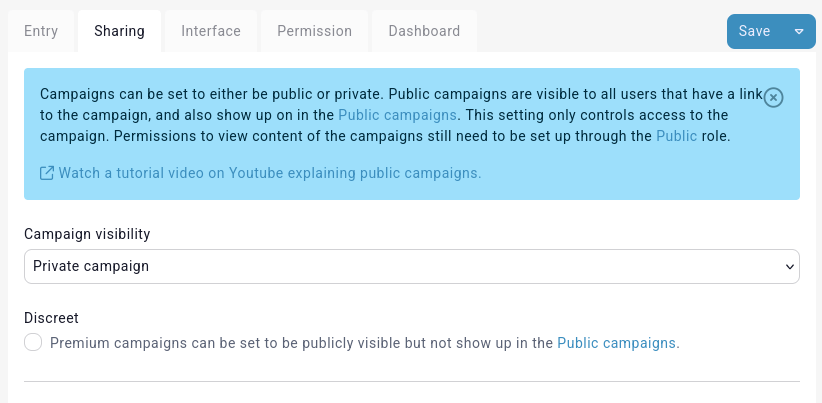Image resolution: width=822 pixels, height=403 pixels.
Task: Switch to the Dashboard tab
Action: tap(424, 31)
